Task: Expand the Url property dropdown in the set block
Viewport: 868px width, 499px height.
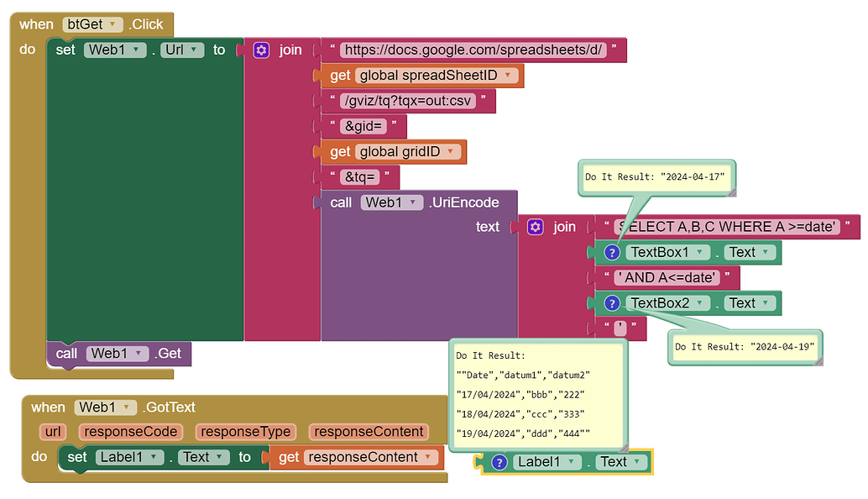Action: tap(195, 50)
